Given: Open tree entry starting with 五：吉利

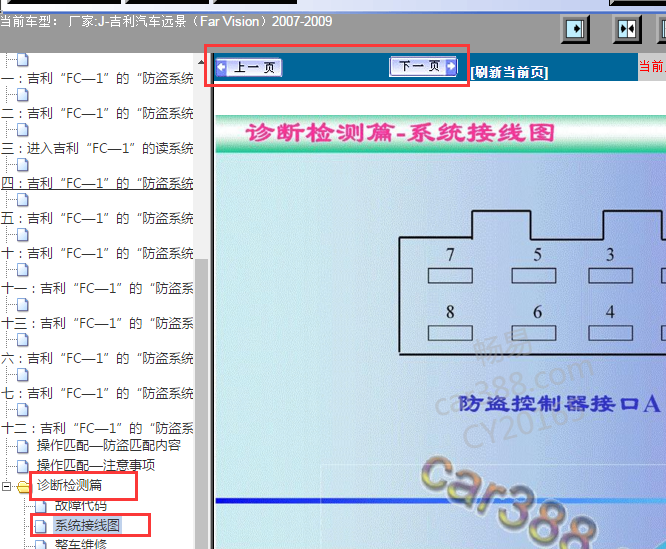Looking at the screenshot, I should [97, 218].
